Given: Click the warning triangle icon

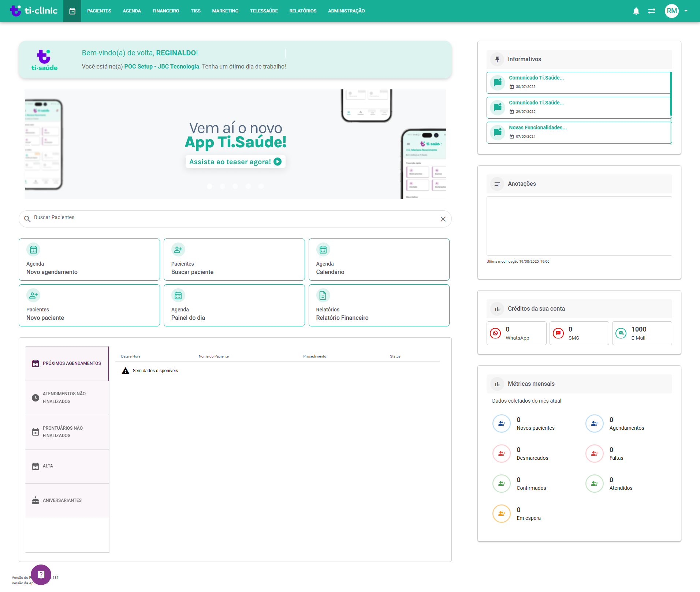Looking at the screenshot, I should click(126, 371).
